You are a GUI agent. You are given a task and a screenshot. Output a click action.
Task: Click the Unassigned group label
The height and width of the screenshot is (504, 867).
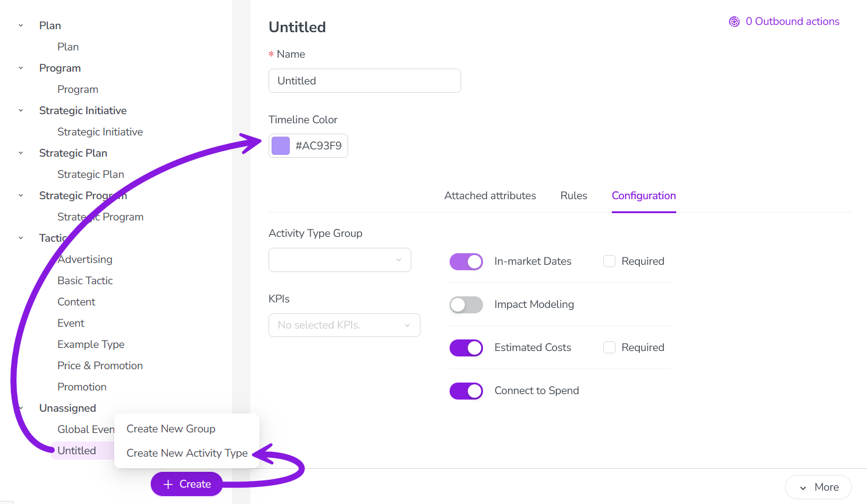(67, 408)
